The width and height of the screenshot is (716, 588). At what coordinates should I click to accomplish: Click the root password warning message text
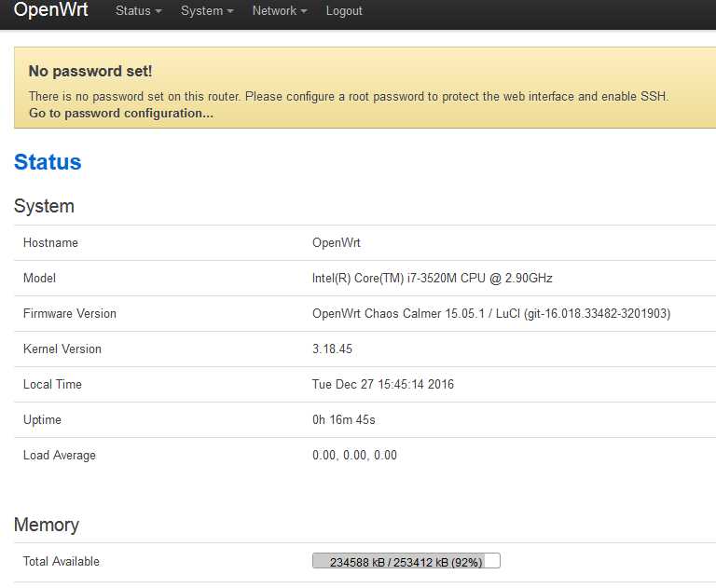point(349,96)
